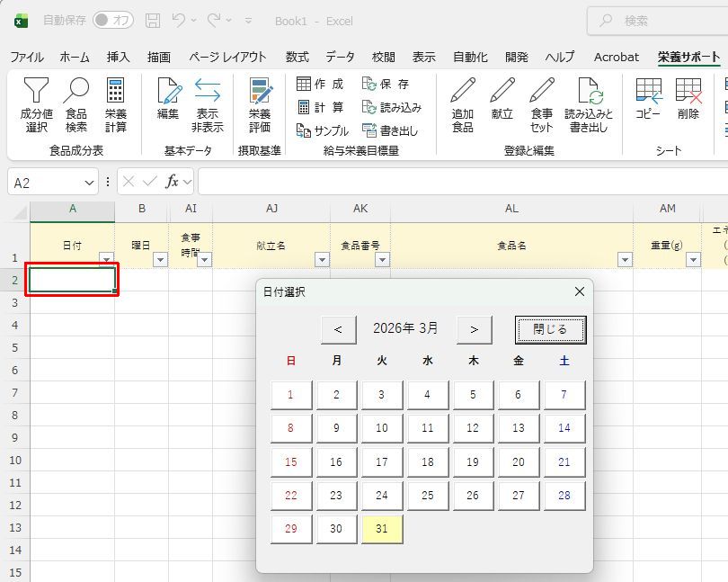Open the 食品番号 column filter dropdown
The image size is (728, 582).
tap(382, 259)
